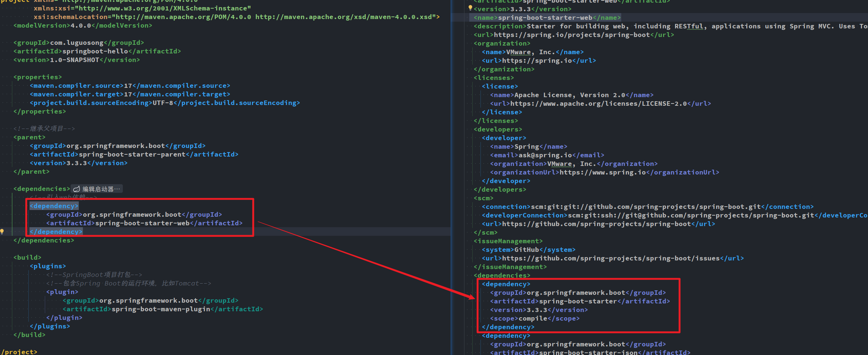Click the modelVersion 4.0.0 line
The image size is (868, 355).
pyautogui.click(x=83, y=25)
